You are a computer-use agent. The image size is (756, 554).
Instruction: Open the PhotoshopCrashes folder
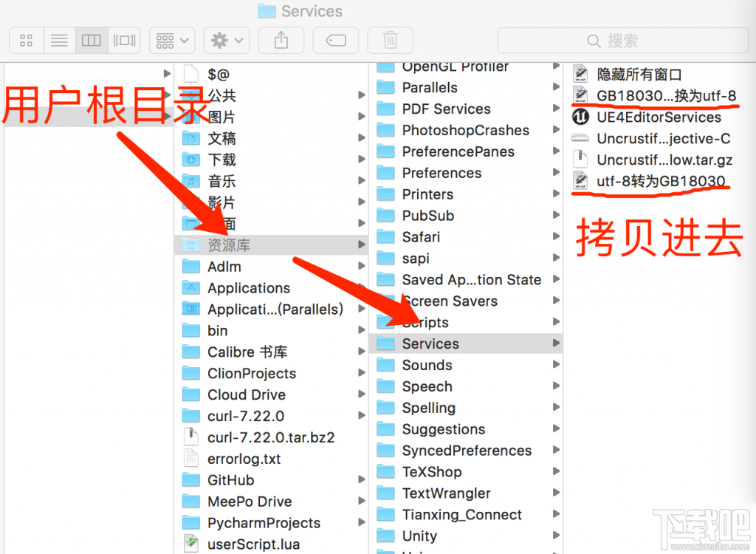[466, 130]
